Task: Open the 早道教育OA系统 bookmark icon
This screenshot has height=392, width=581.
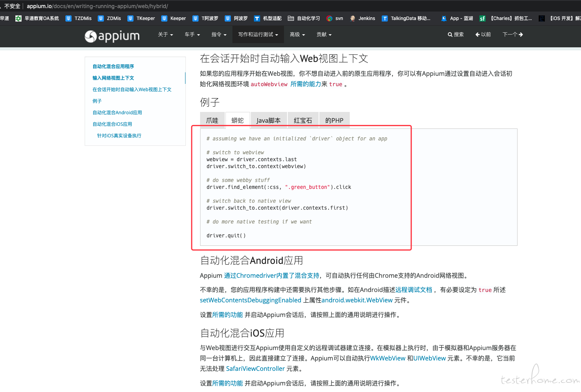Action: (18, 18)
